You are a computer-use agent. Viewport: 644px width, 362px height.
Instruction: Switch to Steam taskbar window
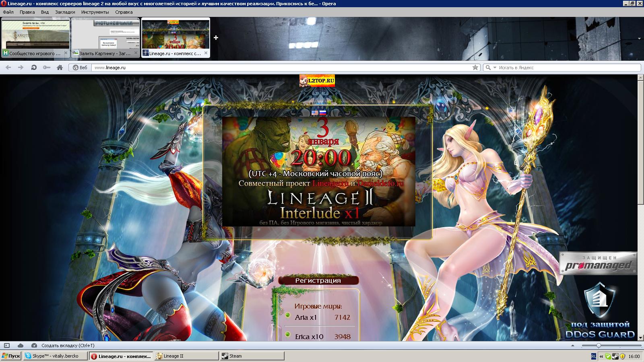pyautogui.click(x=252, y=356)
